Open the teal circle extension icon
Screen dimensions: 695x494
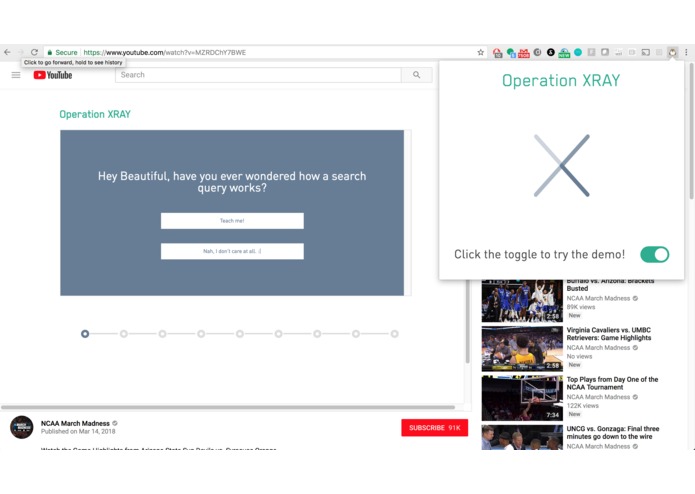pos(578,52)
